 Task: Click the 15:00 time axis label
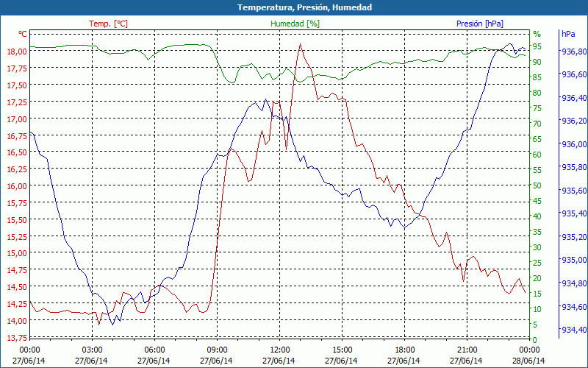coord(343,350)
